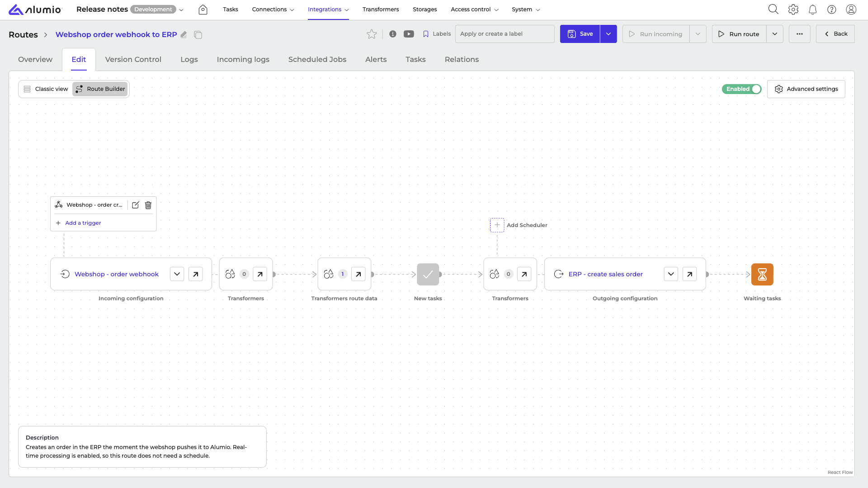Click the Save button
The width and height of the screenshot is (868, 488).
[x=580, y=34]
